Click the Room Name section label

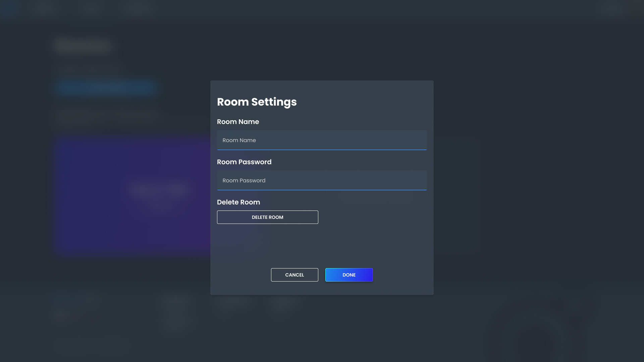point(238,122)
